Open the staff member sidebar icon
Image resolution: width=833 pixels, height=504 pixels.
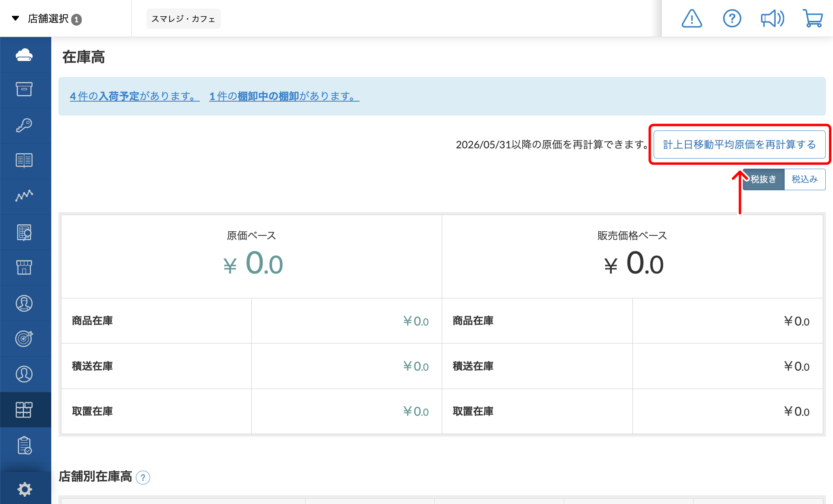pos(24,303)
